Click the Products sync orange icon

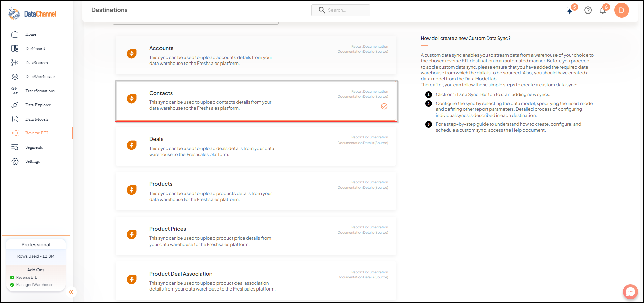tap(132, 190)
